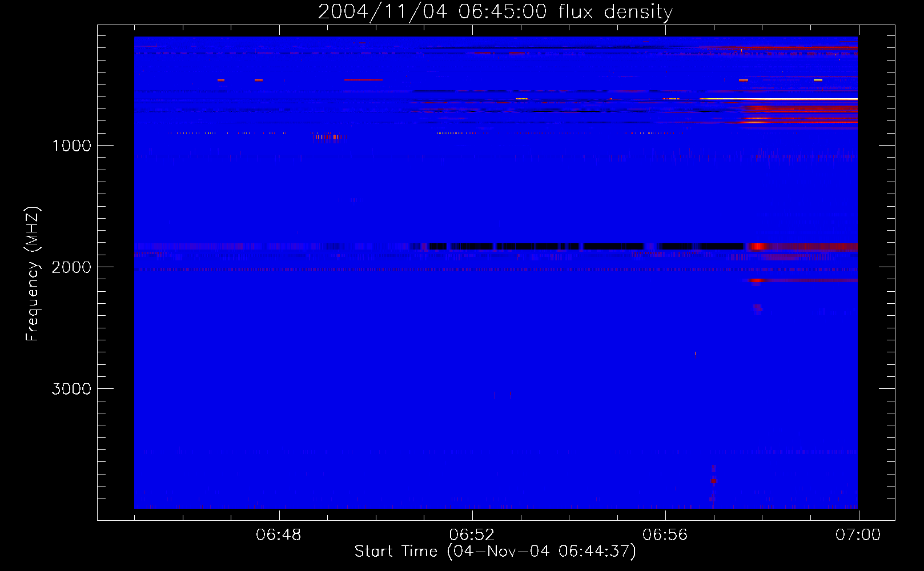Viewport: 924px width, 571px height.
Task: Click the 06:52 time tick label
Action: coord(472,535)
